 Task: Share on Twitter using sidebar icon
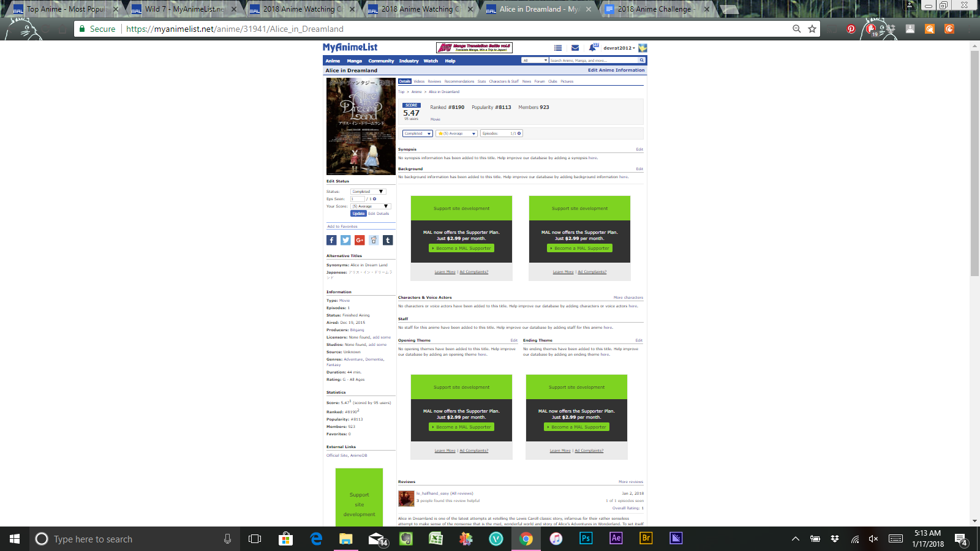(345, 241)
